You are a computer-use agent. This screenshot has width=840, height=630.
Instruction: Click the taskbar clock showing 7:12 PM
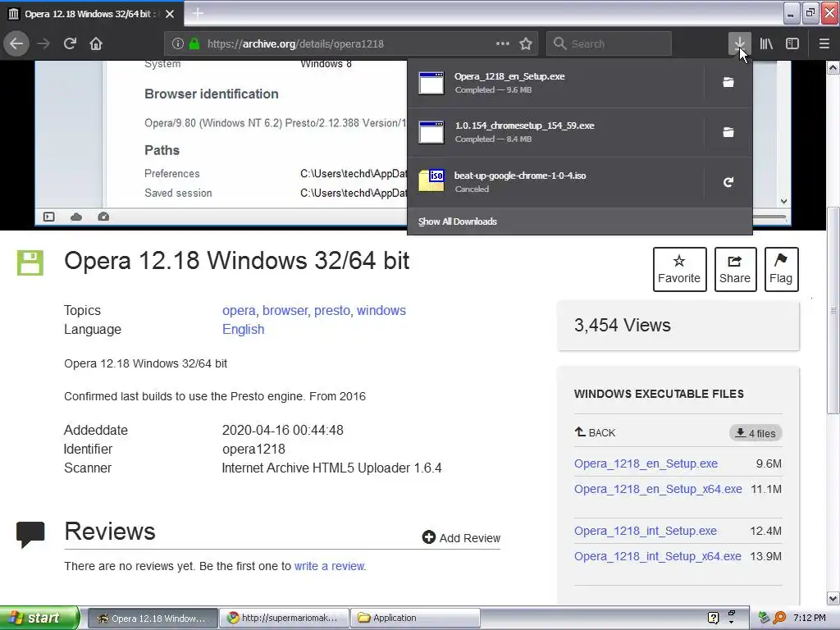[810, 618]
